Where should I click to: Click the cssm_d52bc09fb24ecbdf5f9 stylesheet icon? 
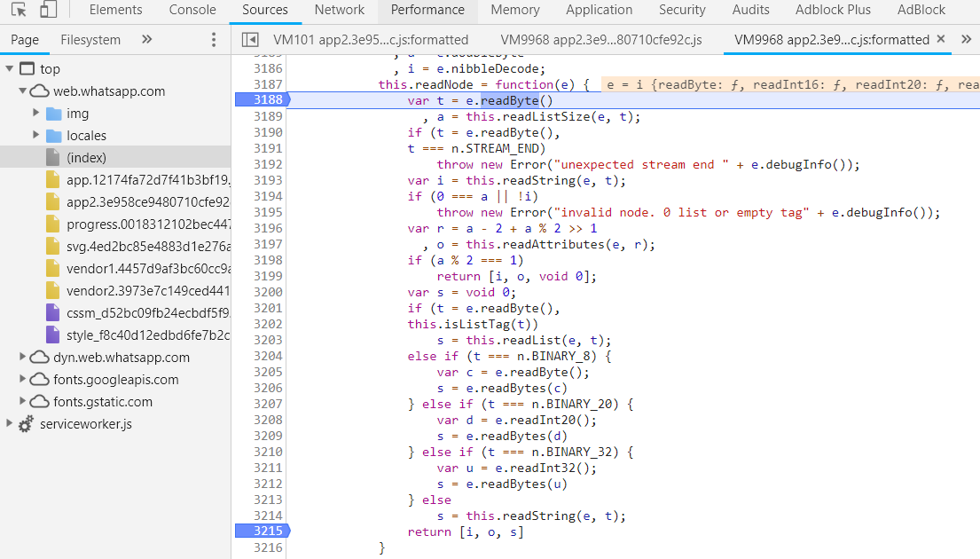[53, 312]
